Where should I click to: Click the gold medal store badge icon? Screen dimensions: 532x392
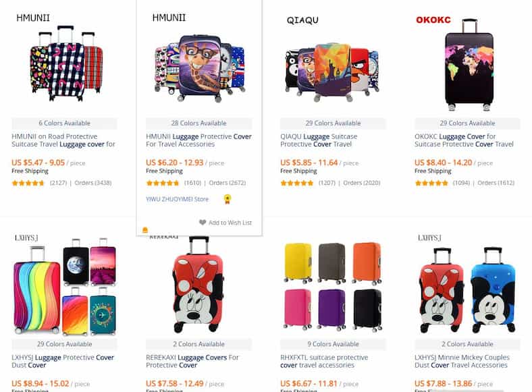pos(228,199)
